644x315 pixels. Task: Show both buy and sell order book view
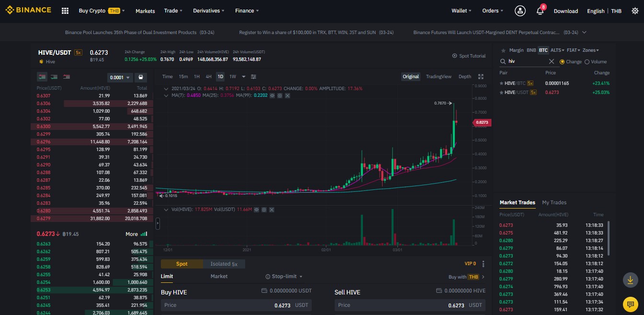click(42, 77)
